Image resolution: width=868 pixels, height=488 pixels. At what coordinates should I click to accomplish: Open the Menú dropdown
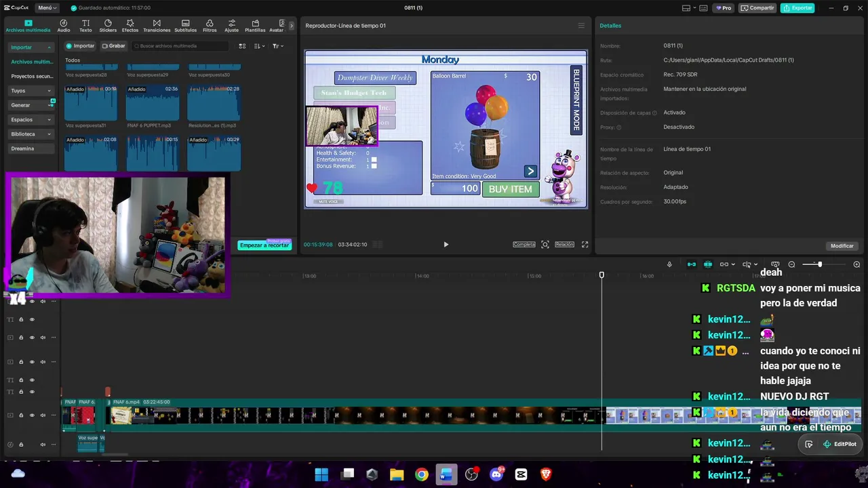pyautogui.click(x=47, y=8)
